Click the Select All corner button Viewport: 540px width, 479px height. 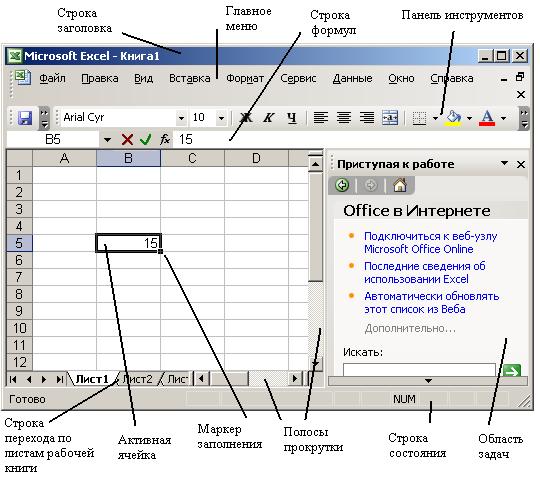pyautogui.click(x=19, y=159)
